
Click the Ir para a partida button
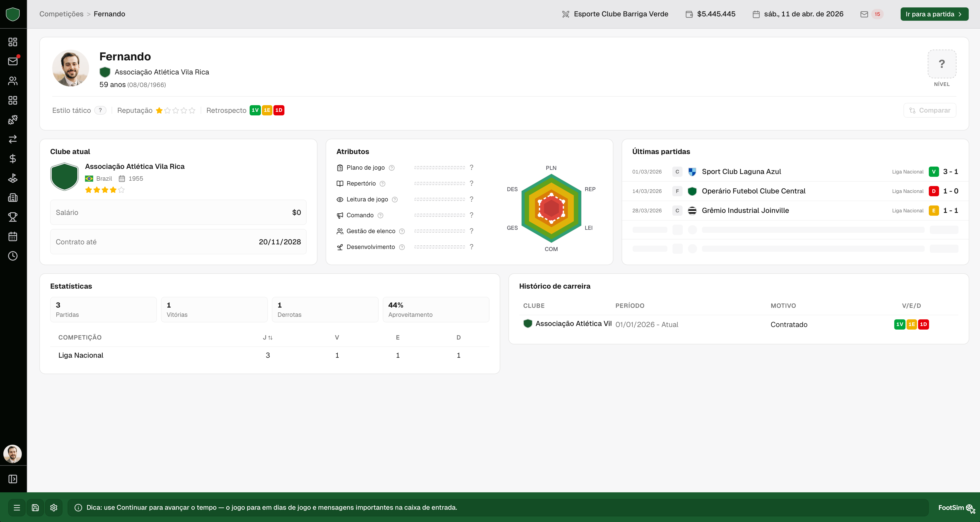[934, 14]
